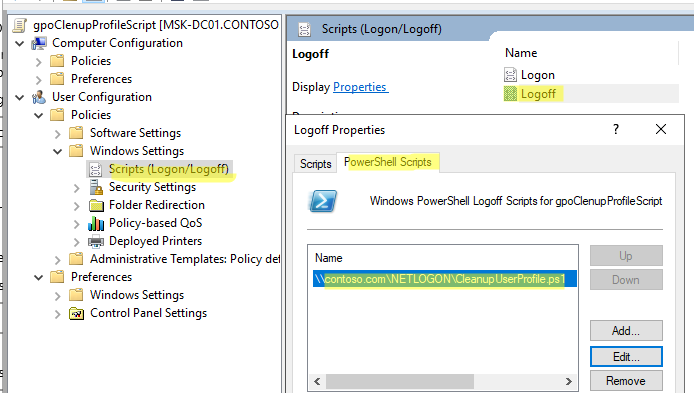The height and width of the screenshot is (393, 694).
Task: Expand Policies under Computer Configuration
Action: coord(39,62)
